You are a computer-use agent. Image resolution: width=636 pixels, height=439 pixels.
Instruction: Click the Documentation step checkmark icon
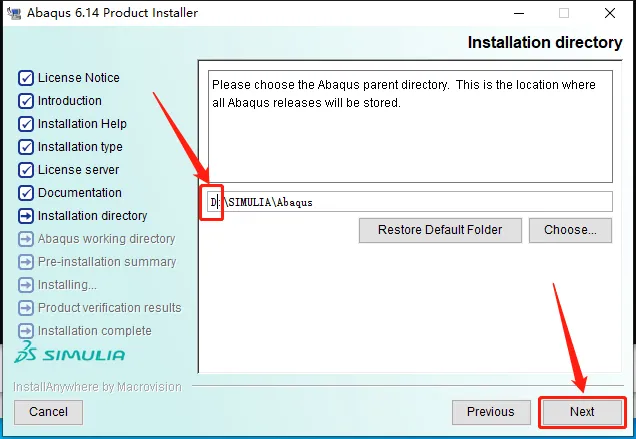click(26, 193)
